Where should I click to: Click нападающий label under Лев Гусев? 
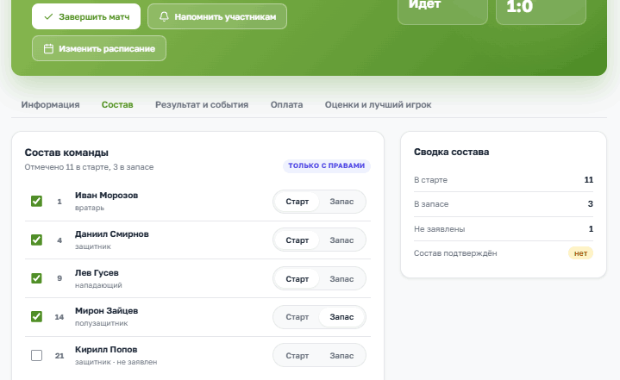(x=98, y=285)
